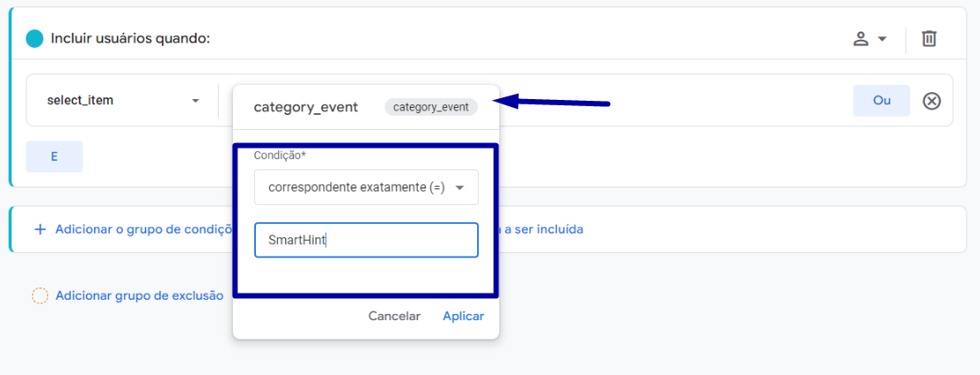Click the plus icon to add condition group
This screenshot has width=980, height=375.
point(40,229)
